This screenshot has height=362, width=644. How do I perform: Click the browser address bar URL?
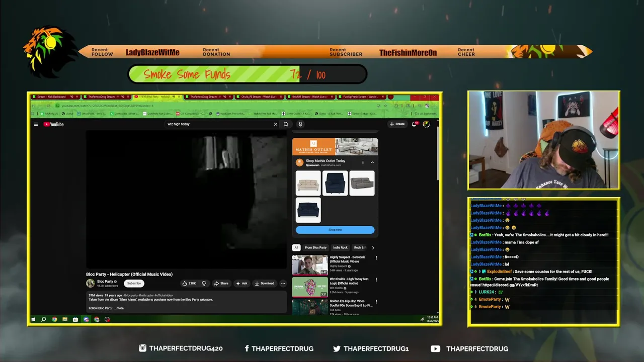pos(108,106)
